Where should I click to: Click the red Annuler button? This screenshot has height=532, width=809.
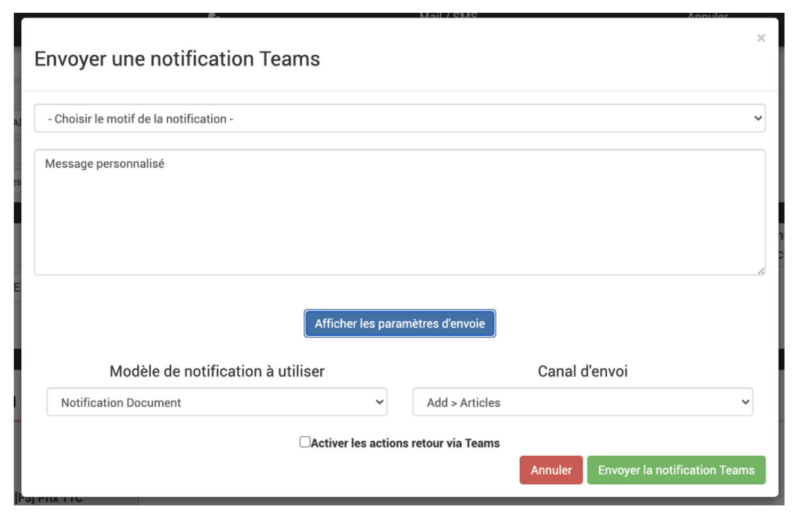coord(551,470)
